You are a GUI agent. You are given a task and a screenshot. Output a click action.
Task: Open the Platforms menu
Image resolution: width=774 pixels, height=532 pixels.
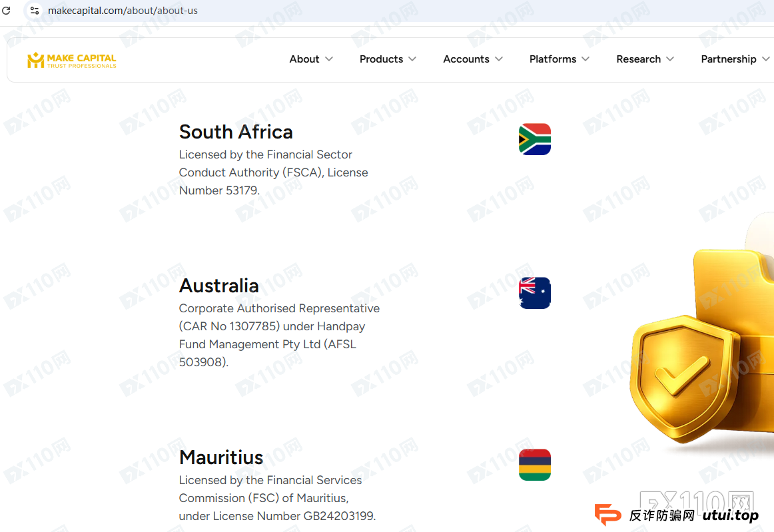553,59
